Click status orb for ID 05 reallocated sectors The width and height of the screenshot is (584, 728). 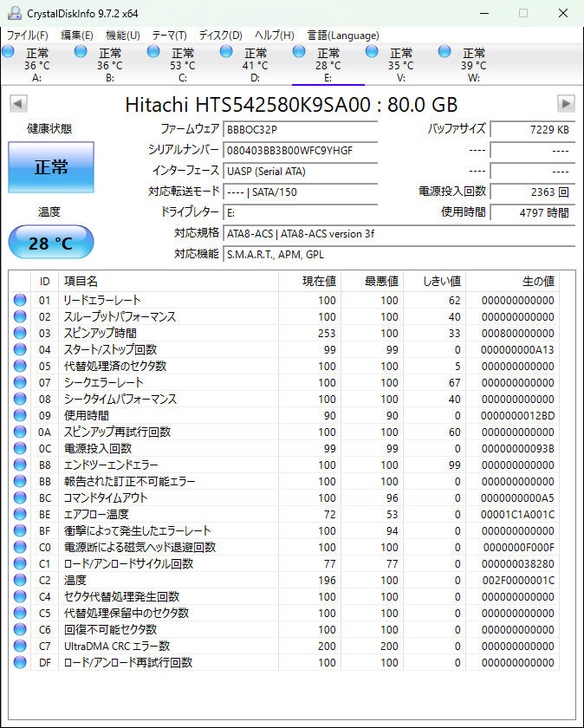click(20, 366)
